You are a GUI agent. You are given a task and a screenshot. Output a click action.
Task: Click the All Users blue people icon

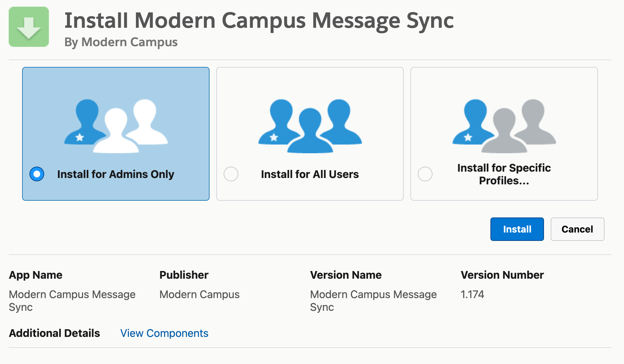point(310,126)
